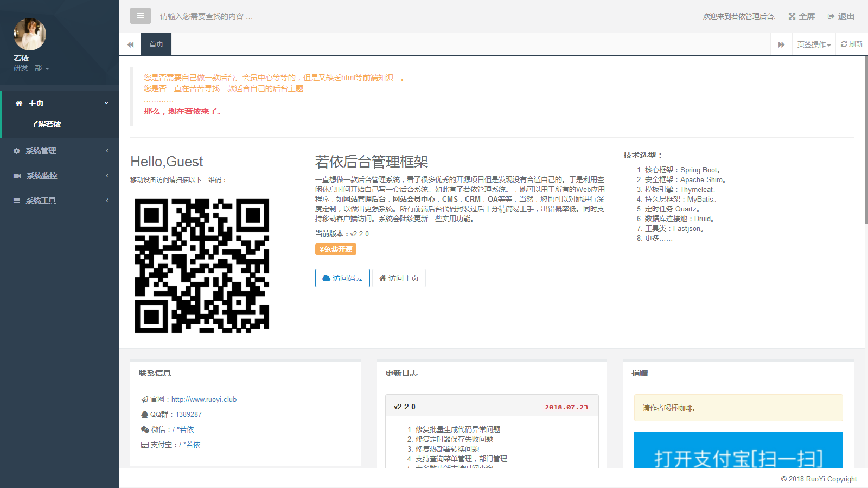Click the refresh icon next to 刷新
The image size is (868, 488).
point(844,44)
